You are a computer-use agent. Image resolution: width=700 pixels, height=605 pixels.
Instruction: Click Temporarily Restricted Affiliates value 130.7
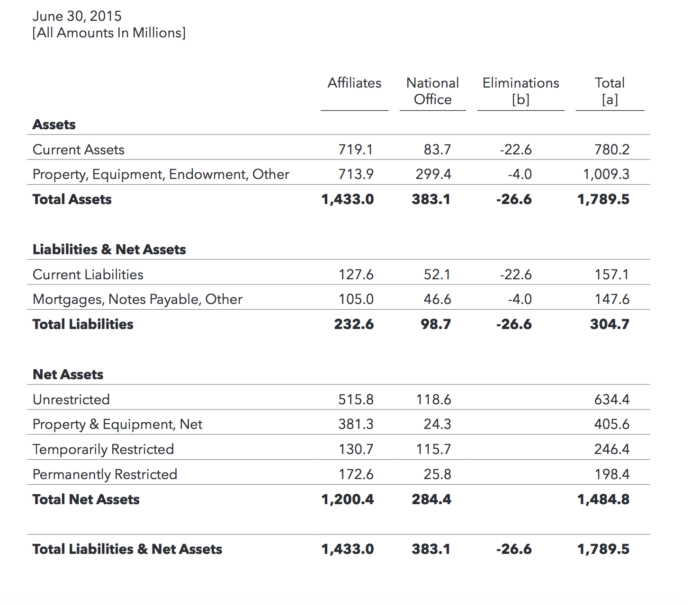point(356,449)
